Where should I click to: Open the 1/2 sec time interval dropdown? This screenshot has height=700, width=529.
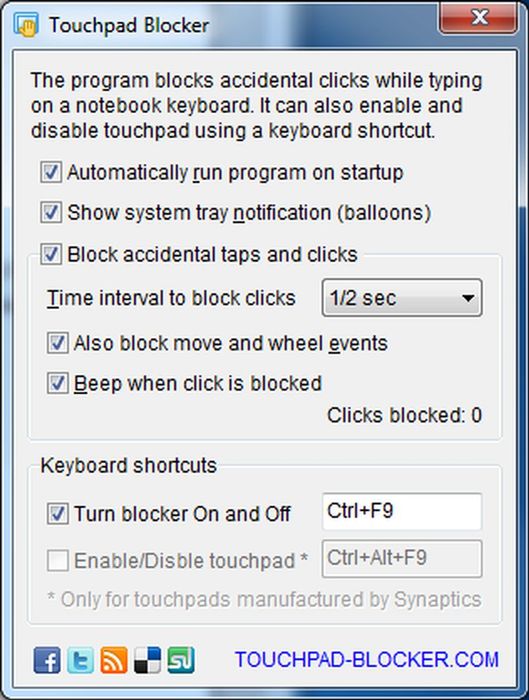[402, 298]
